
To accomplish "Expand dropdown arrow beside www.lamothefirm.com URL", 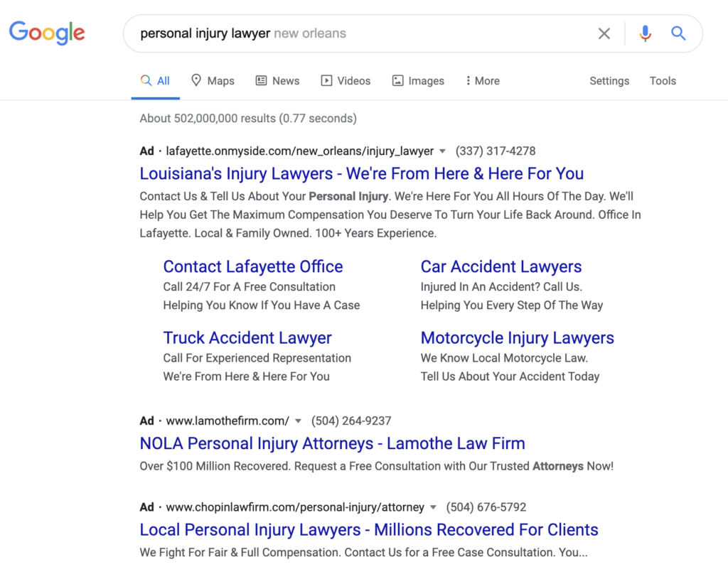I will 298,421.
